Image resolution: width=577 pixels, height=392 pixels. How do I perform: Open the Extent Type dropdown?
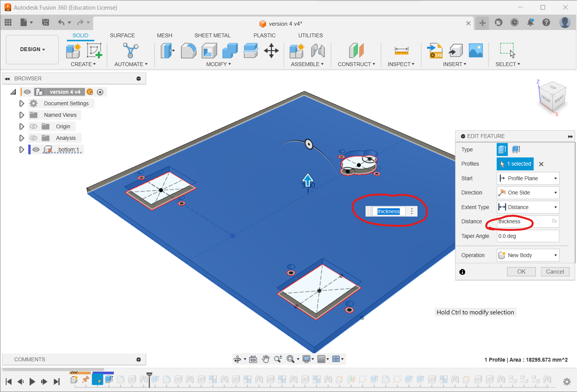[528, 207]
